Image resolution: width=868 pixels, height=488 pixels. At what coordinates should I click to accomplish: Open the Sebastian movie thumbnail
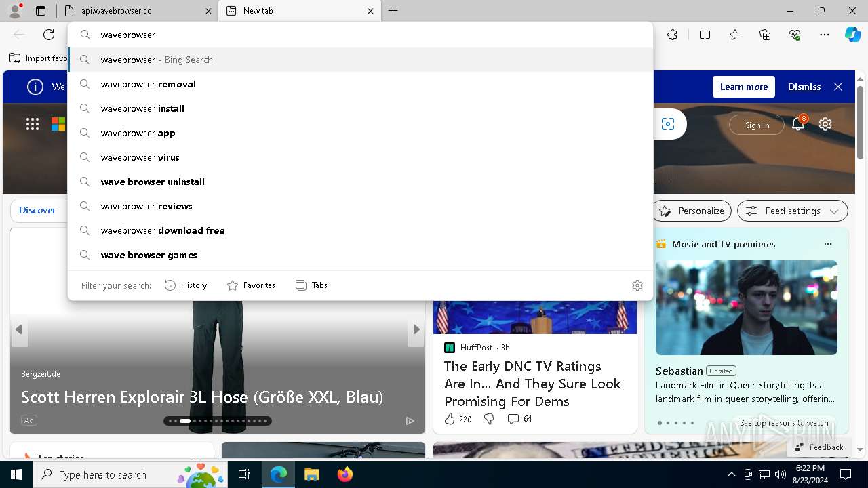[747, 308]
